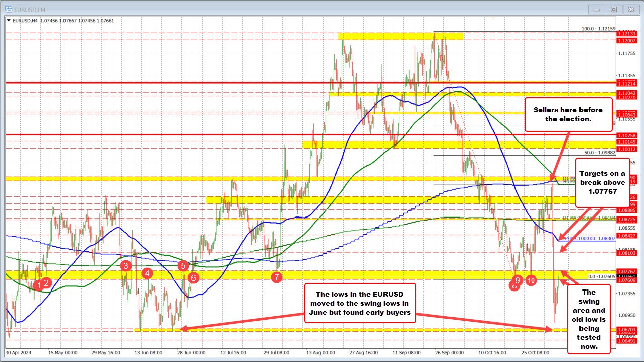Restore down the EURUSD.H4 chart window

click(613, 9)
